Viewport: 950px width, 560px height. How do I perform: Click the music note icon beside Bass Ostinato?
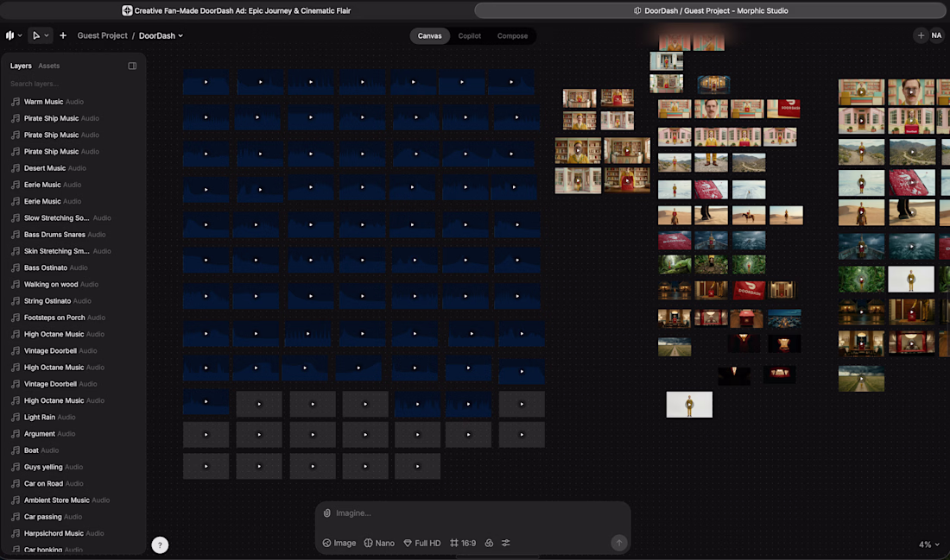pos(16,267)
